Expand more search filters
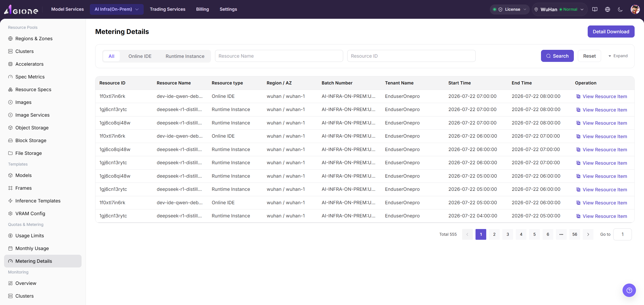This screenshot has width=644, height=305. (618, 56)
